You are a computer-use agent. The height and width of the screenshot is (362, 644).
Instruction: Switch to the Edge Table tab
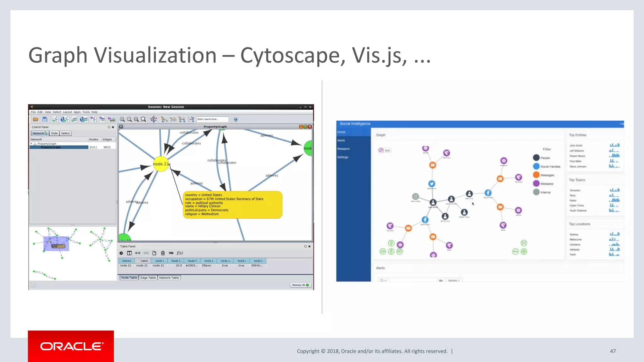[x=148, y=278]
